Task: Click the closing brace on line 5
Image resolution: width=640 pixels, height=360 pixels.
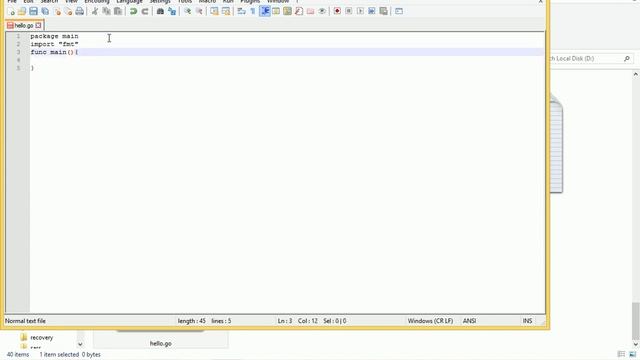Action: pos(32,68)
